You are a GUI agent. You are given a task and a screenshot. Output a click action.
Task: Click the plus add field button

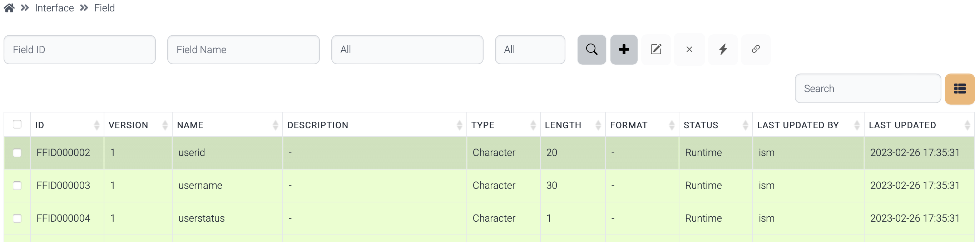point(624,49)
